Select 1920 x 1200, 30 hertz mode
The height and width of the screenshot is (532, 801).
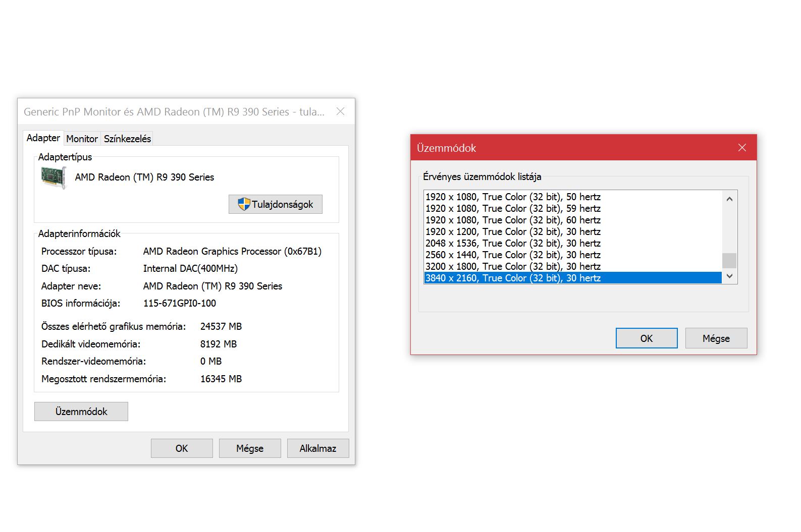(573, 231)
